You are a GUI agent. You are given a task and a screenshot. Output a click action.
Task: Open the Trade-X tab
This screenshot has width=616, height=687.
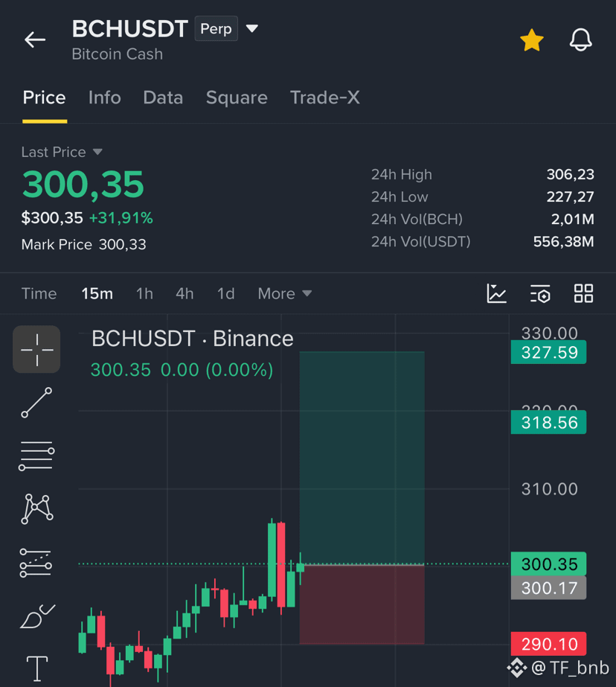325,98
